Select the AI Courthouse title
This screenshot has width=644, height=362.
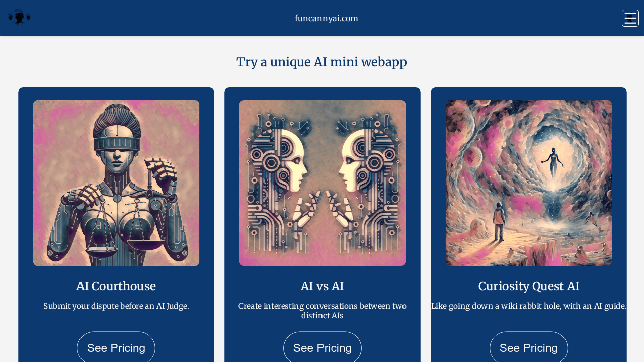tap(116, 286)
